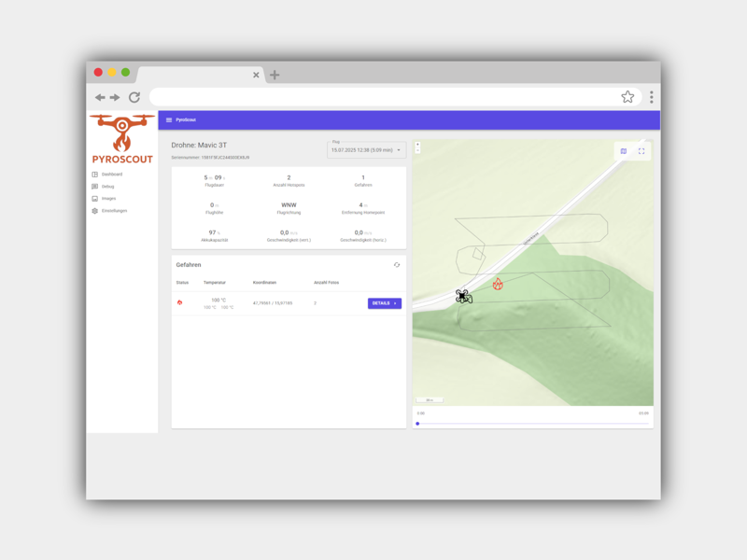Click the Einstellungen gear icon
This screenshot has width=747, height=560.
point(95,211)
